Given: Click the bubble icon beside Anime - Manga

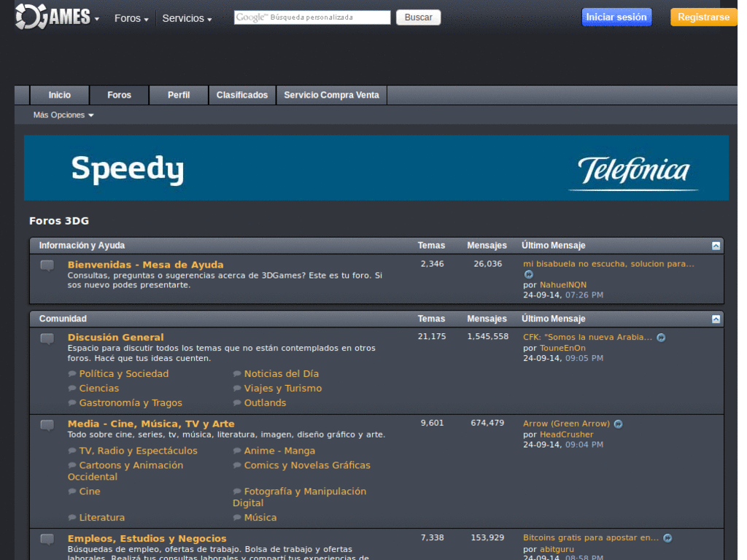Looking at the screenshot, I should (237, 451).
